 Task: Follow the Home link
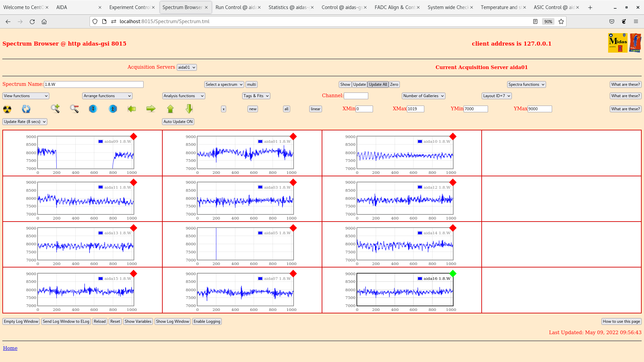click(10, 348)
